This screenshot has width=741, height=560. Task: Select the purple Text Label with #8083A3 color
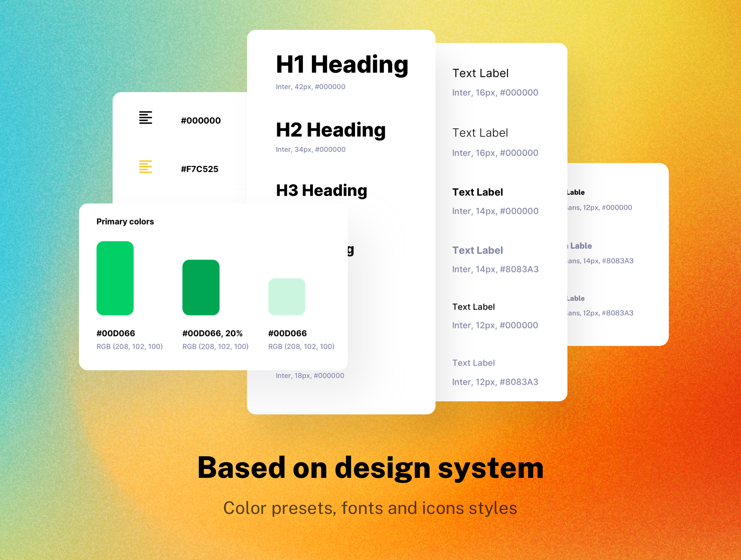coord(478,250)
